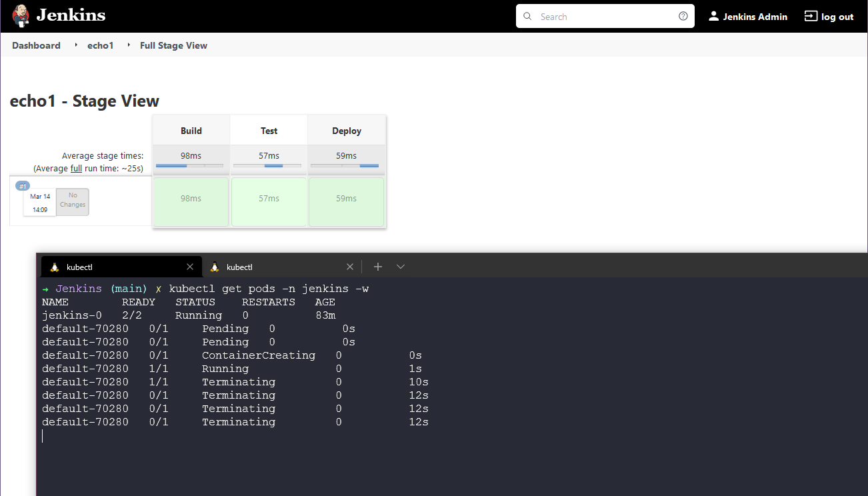
Task: Click the Jenkins butler logo icon
Action: [x=20, y=16]
